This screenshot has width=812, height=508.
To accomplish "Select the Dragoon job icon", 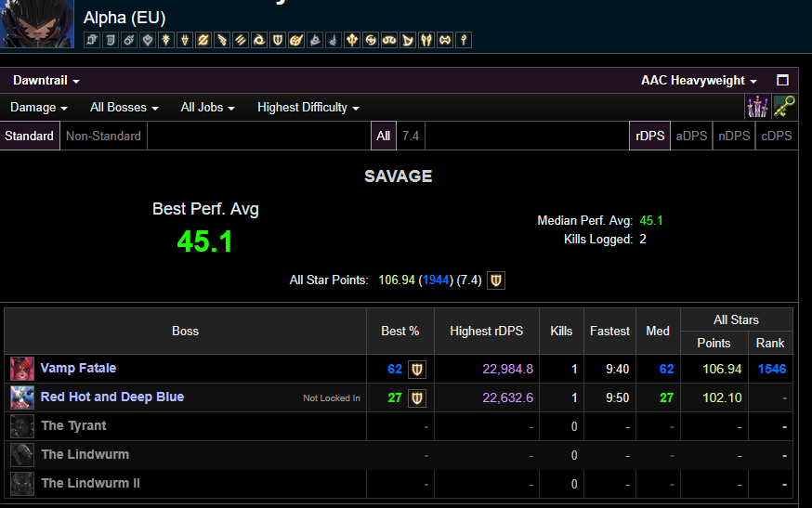I will pos(185,40).
